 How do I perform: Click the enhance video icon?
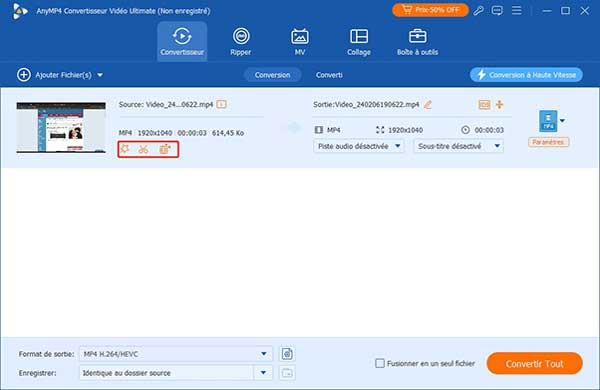[165, 149]
